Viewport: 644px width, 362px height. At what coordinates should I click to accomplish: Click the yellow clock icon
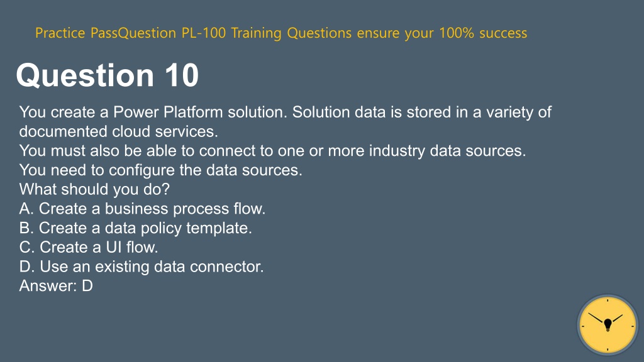pyautogui.click(x=608, y=325)
